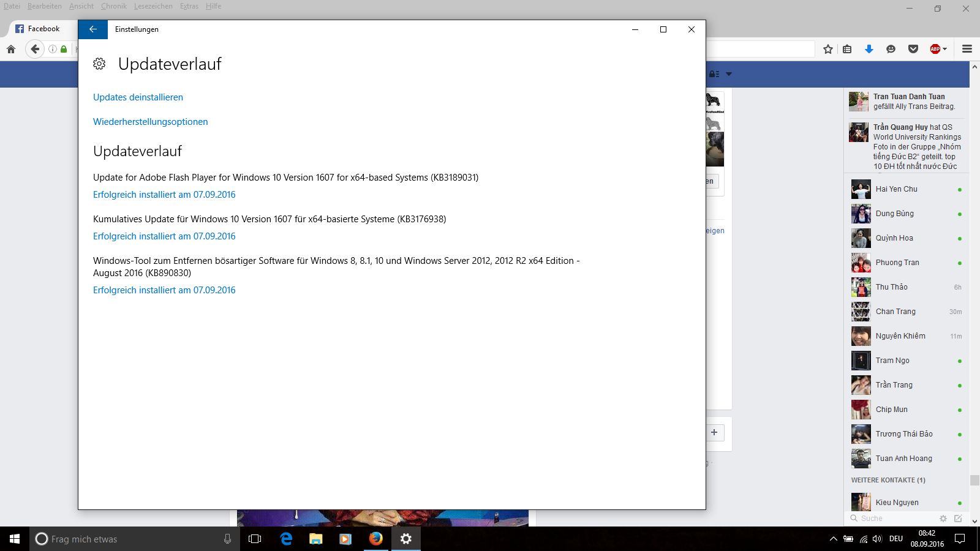Open Wiederherstellungsoptionen link
The width and height of the screenshot is (980, 551).
[150, 122]
